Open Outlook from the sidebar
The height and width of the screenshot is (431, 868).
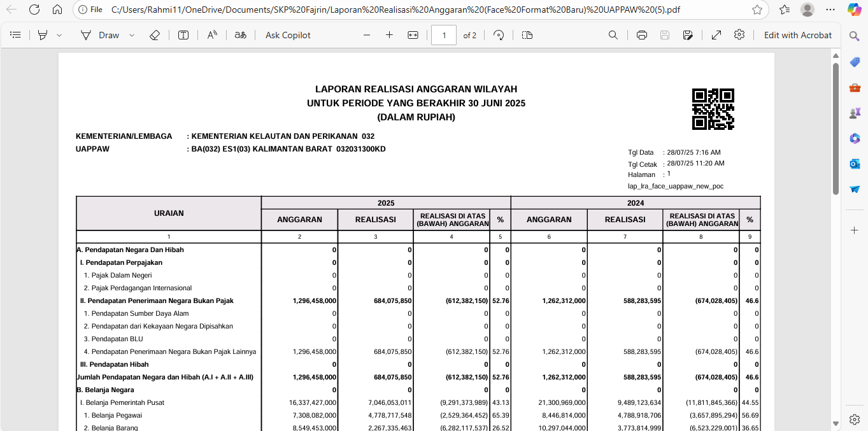click(855, 164)
